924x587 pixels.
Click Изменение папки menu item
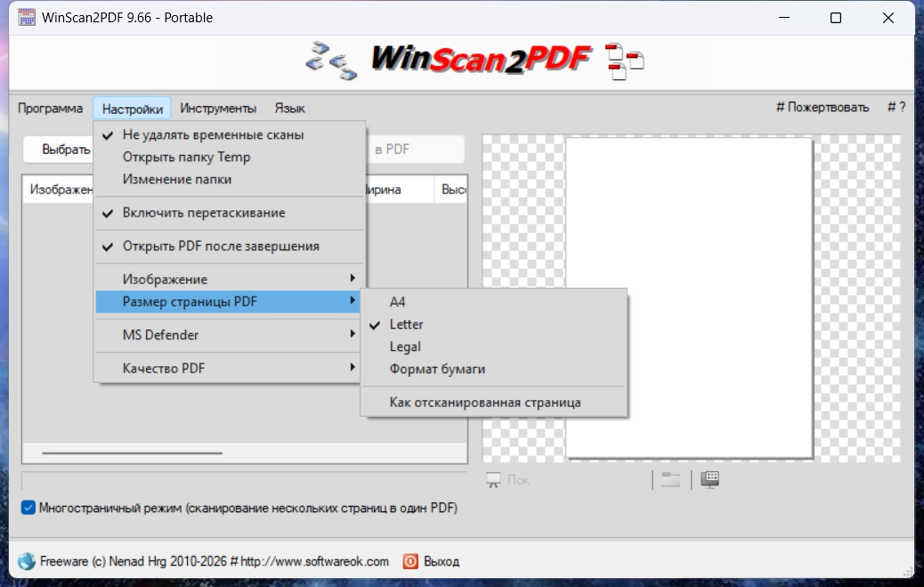230,179
